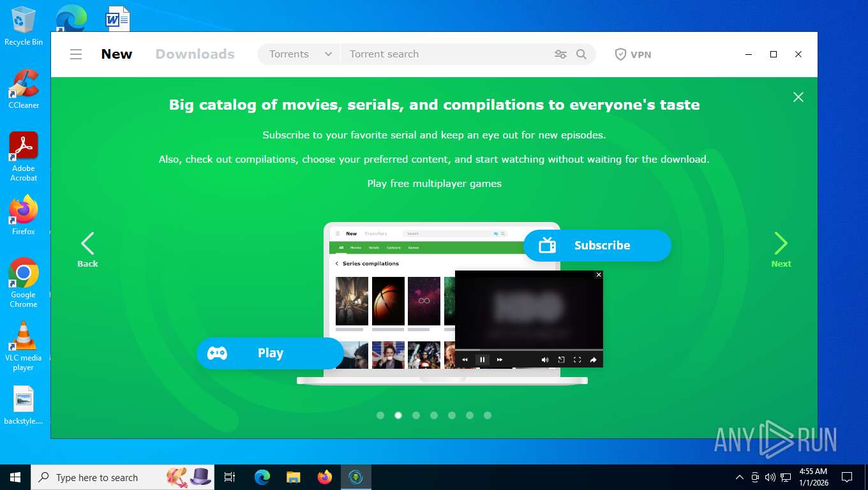Pause the video in the preview player
Screen dimensions: 868x490
tap(483, 360)
